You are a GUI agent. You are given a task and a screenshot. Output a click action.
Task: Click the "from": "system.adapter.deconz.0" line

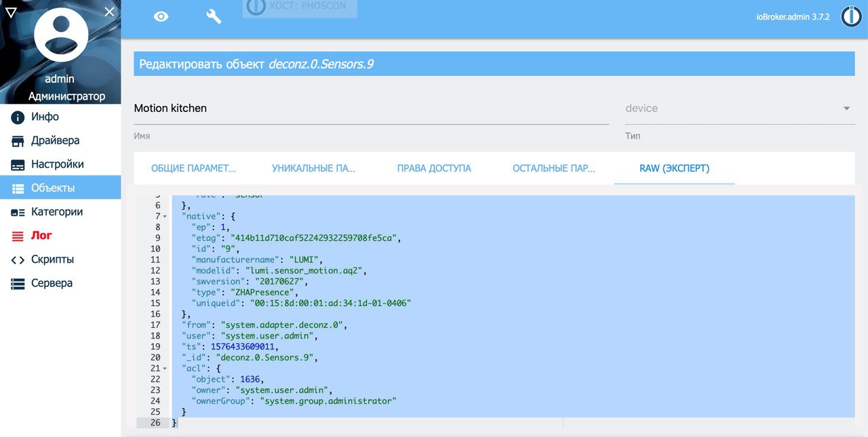click(x=264, y=325)
